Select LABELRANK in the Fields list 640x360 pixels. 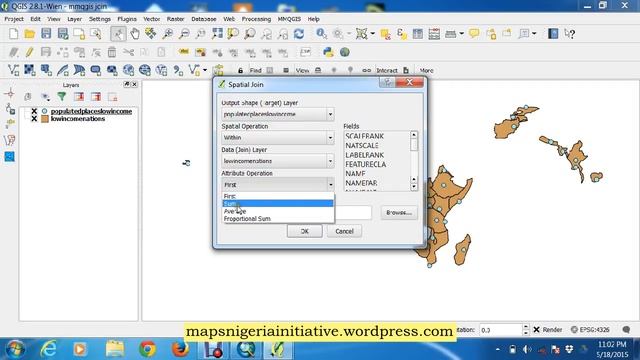click(364, 155)
